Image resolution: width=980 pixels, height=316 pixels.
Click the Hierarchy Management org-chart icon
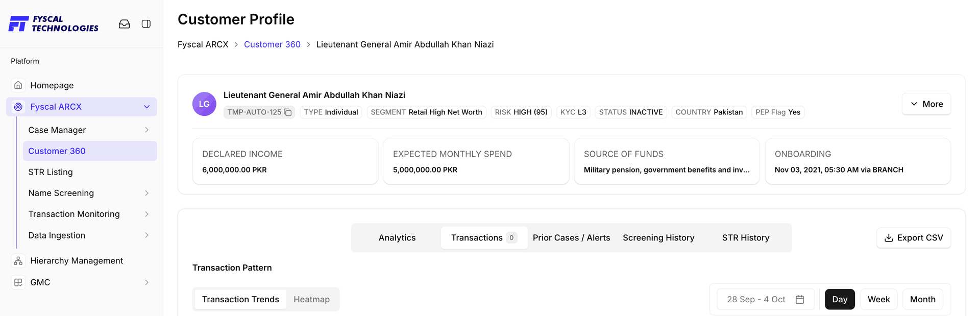coord(18,261)
